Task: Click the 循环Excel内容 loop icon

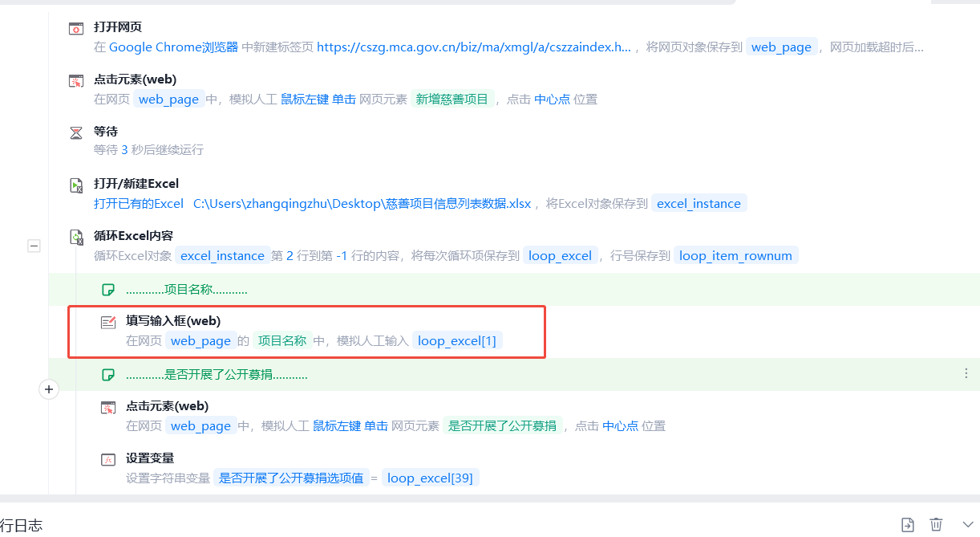Action: point(76,237)
